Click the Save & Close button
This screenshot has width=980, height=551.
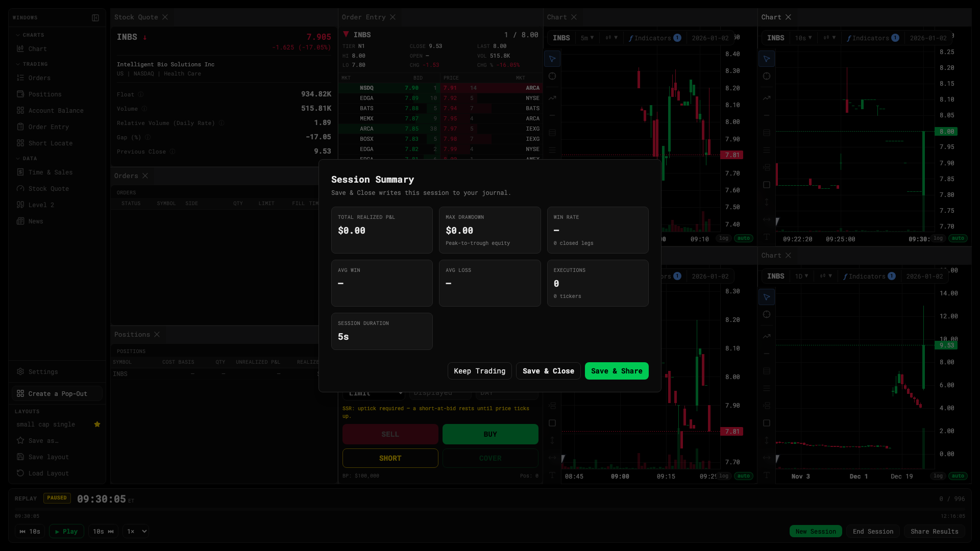click(548, 371)
